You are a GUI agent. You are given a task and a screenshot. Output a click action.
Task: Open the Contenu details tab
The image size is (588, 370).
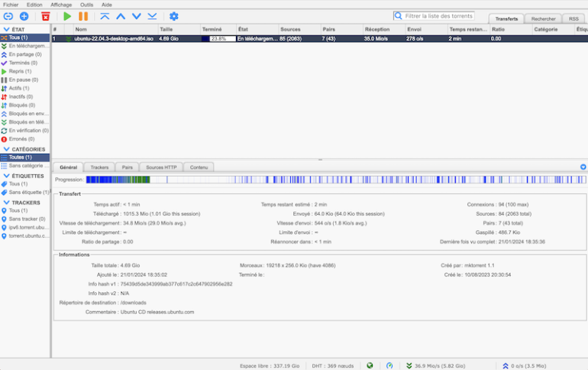[199, 167]
